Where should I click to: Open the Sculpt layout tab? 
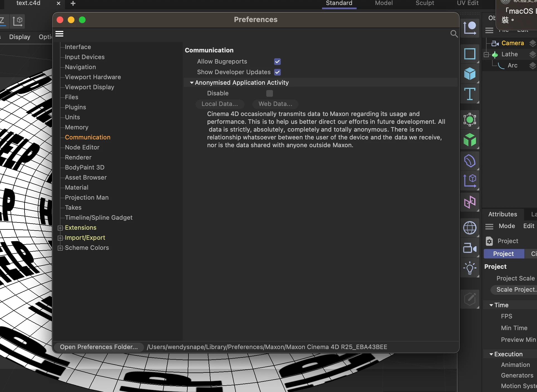click(x=425, y=3)
